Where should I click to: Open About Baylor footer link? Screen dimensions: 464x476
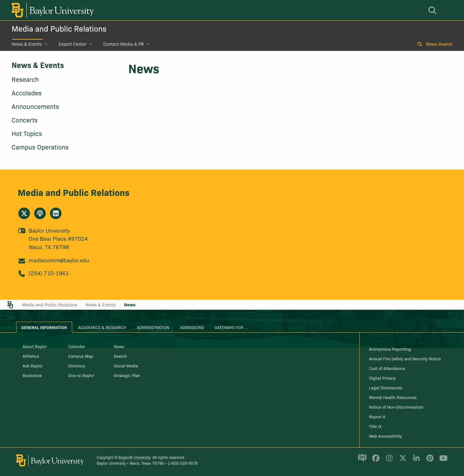[x=35, y=347]
